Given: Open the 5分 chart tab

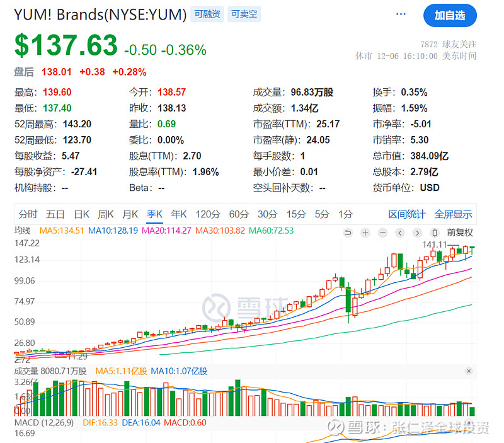Looking at the screenshot, I should pos(322,214).
